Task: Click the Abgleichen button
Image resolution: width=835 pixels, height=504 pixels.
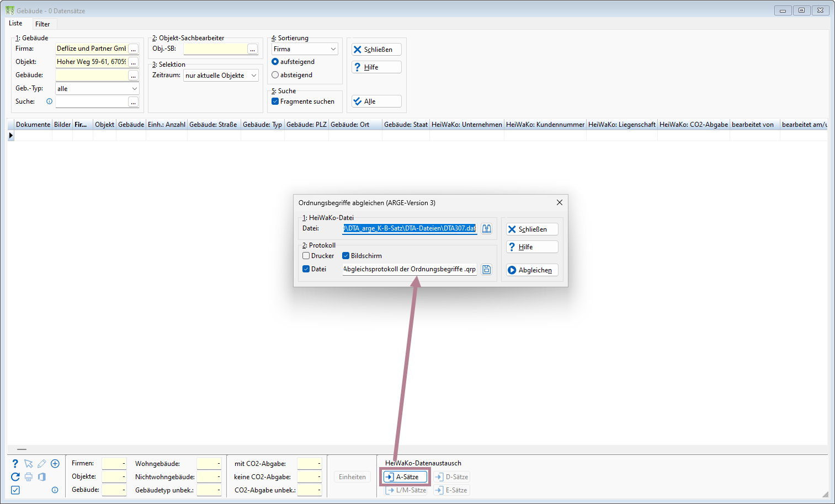Action: coord(533,270)
